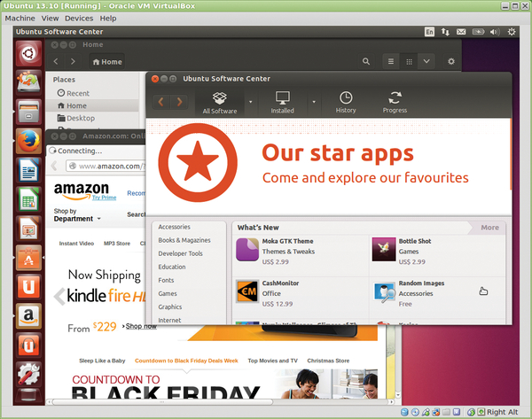Open gear menu in Files window
This screenshot has width=532, height=419.
point(451,62)
